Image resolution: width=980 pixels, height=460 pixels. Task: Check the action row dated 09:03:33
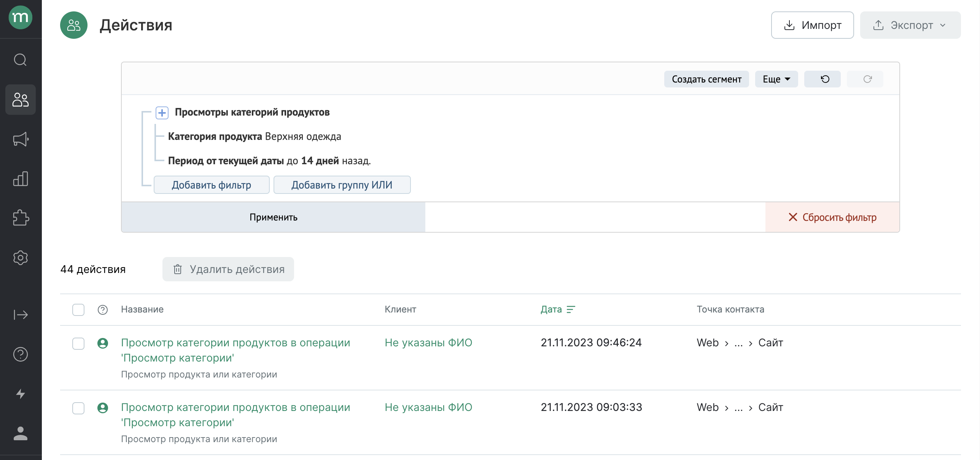78,408
